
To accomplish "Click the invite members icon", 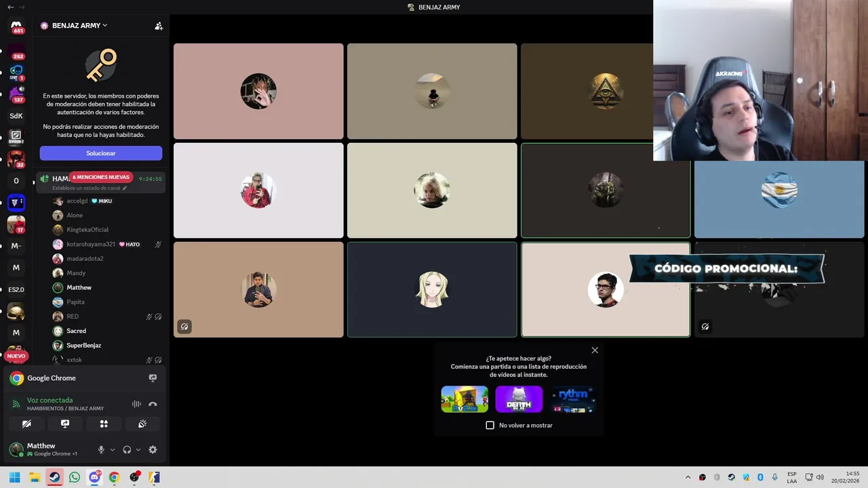I will pyautogui.click(x=159, y=26).
